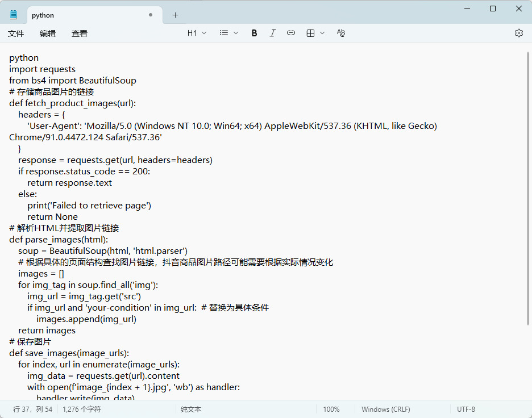The width and height of the screenshot is (532, 418).
Task: Open the 查看 menu
Action: 80,33
